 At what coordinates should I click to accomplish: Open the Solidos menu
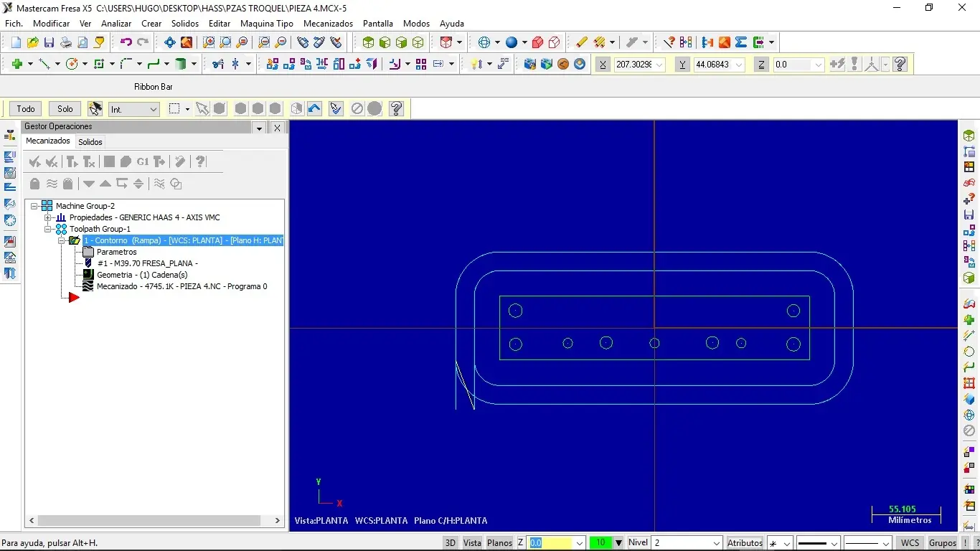185,24
